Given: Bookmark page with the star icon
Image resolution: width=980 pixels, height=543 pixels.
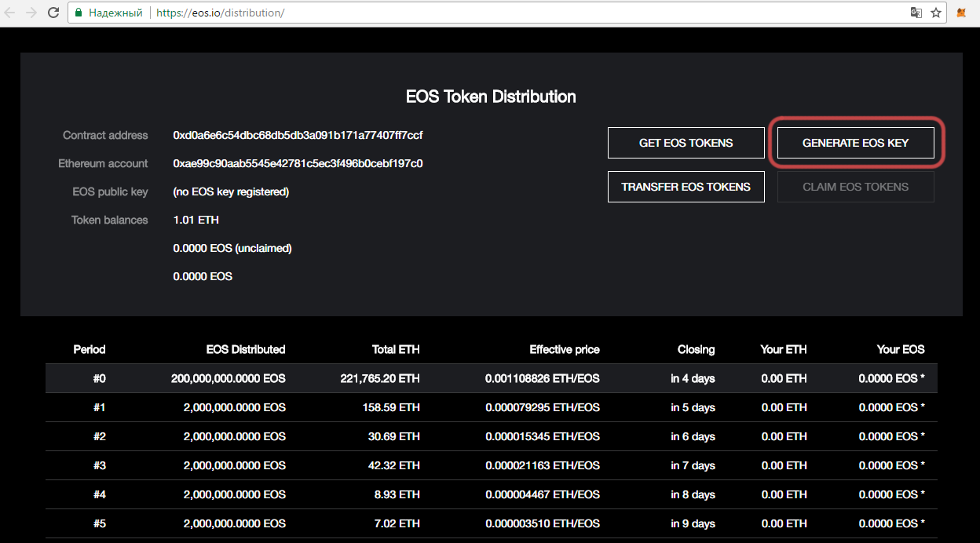Looking at the screenshot, I should [x=936, y=13].
